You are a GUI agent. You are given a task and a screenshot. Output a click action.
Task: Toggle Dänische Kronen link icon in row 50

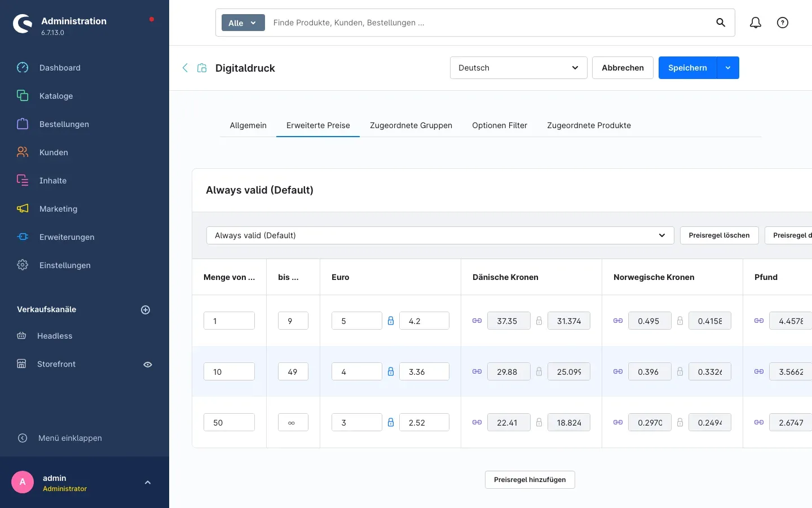(x=477, y=422)
